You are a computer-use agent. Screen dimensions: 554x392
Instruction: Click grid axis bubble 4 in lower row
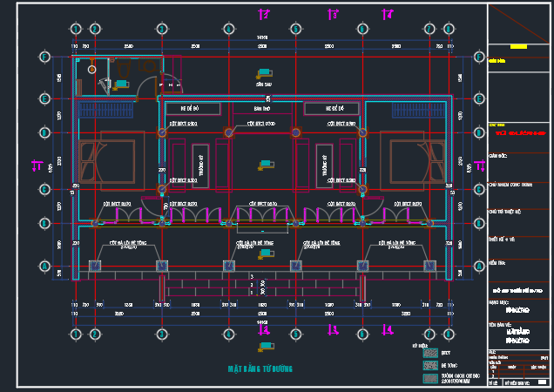(x=228, y=334)
